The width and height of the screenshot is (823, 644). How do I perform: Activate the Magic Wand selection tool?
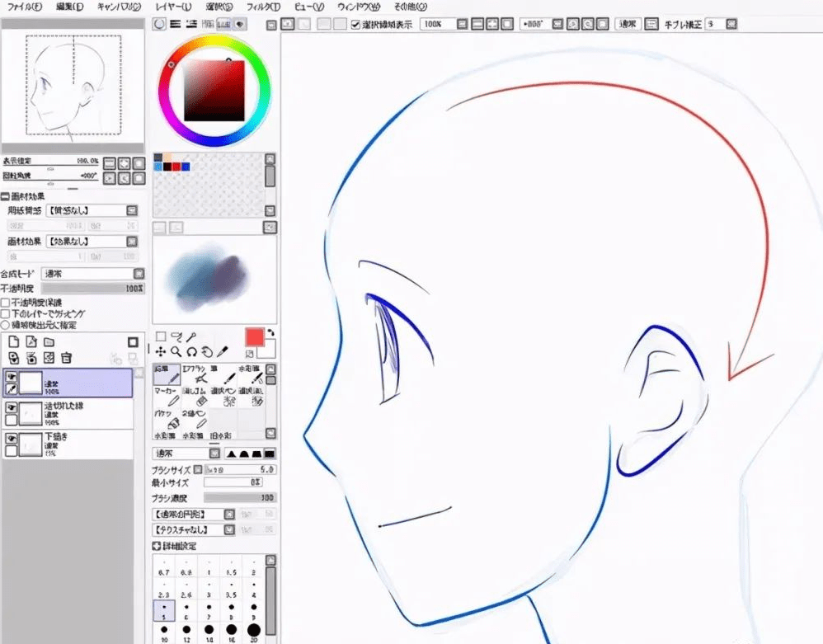coord(190,336)
